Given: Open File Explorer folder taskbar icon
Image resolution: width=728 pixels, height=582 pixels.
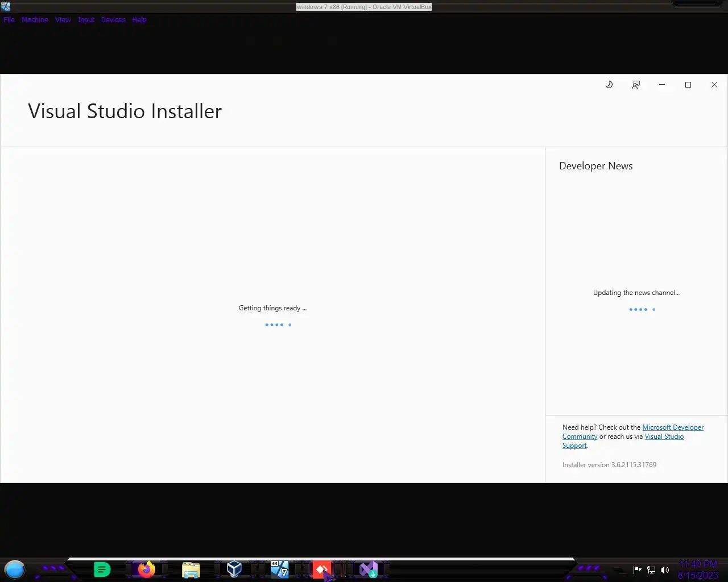Looking at the screenshot, I should tap(191, 569).
